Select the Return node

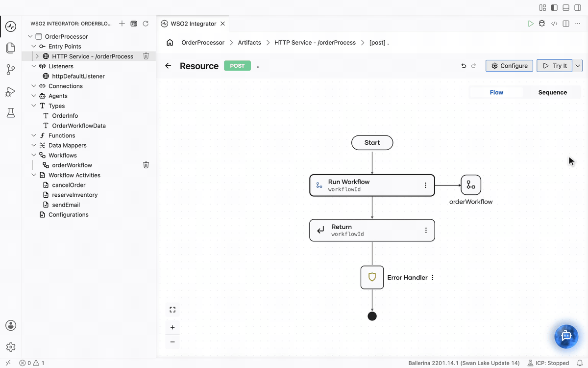(372, 230)
